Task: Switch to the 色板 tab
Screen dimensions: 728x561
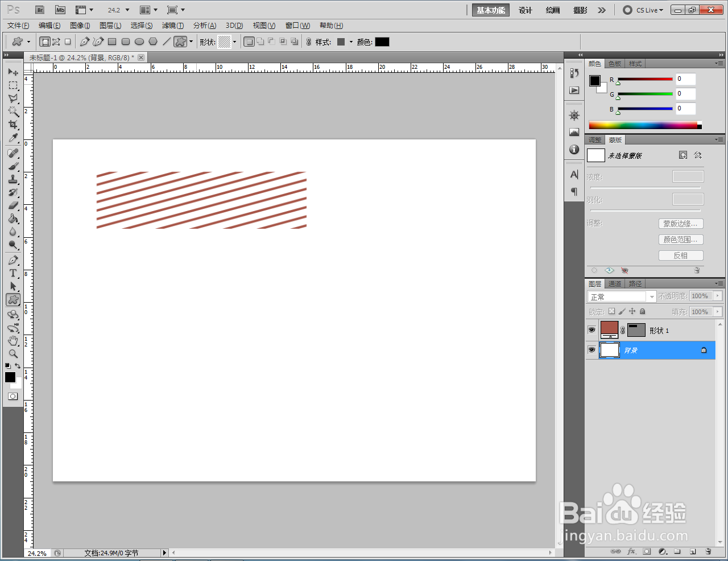Action: [615, 64]
